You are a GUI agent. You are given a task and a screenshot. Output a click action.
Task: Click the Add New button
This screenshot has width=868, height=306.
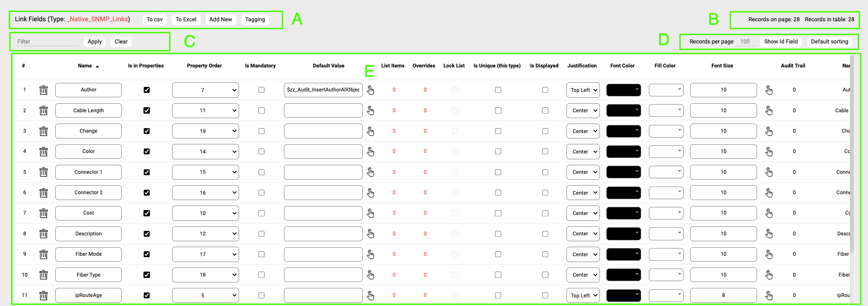[221, 19]
